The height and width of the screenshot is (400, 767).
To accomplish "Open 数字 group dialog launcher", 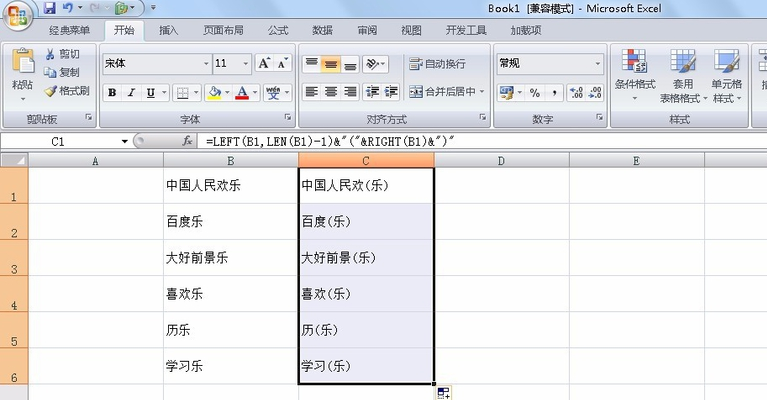I will pyautogui.click(x=599, y=117).
